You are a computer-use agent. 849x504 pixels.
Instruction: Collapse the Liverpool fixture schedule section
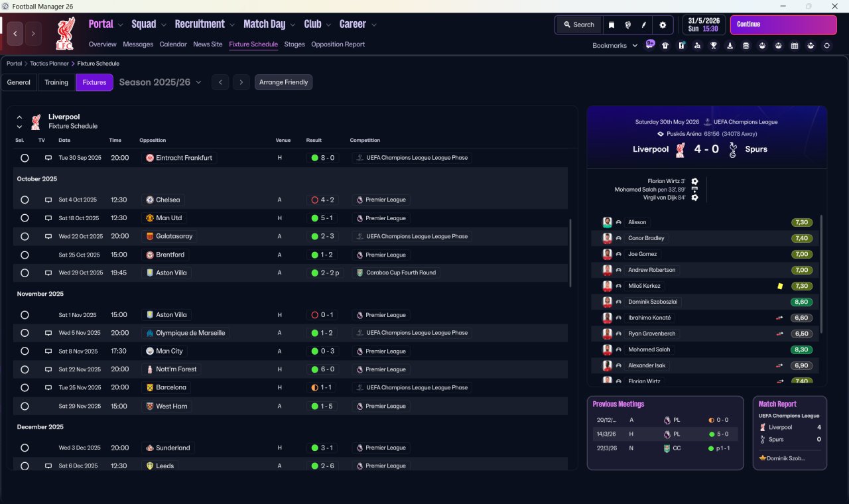(x=19, y=117)
